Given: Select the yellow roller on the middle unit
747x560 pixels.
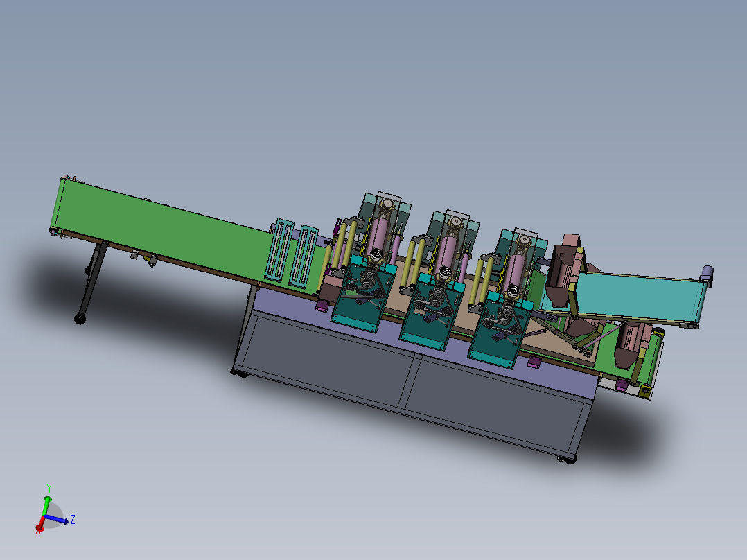Looking at the screenshot, I should [409, 264].
